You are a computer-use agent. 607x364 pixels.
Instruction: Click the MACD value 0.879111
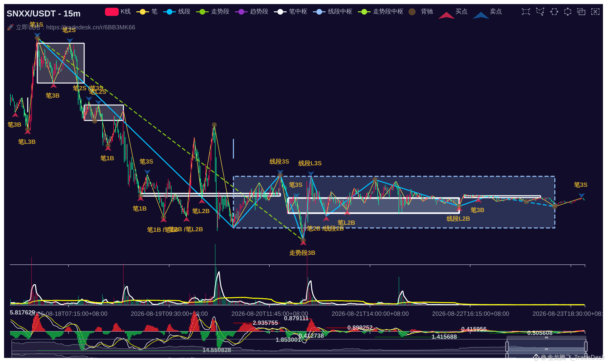click(x=296, y=318)
